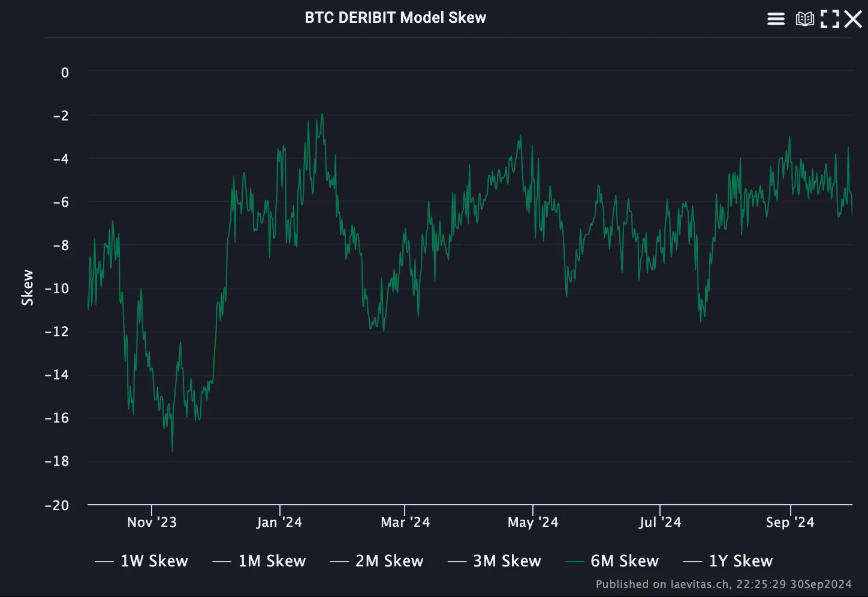
Task: Toggle 3M Skew series in legend
Action: 495,561
